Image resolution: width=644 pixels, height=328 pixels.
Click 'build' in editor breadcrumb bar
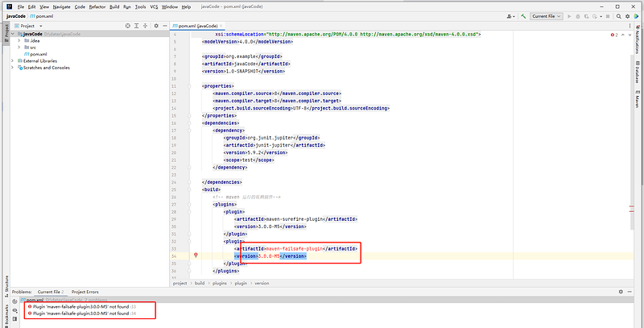[200, 283]
